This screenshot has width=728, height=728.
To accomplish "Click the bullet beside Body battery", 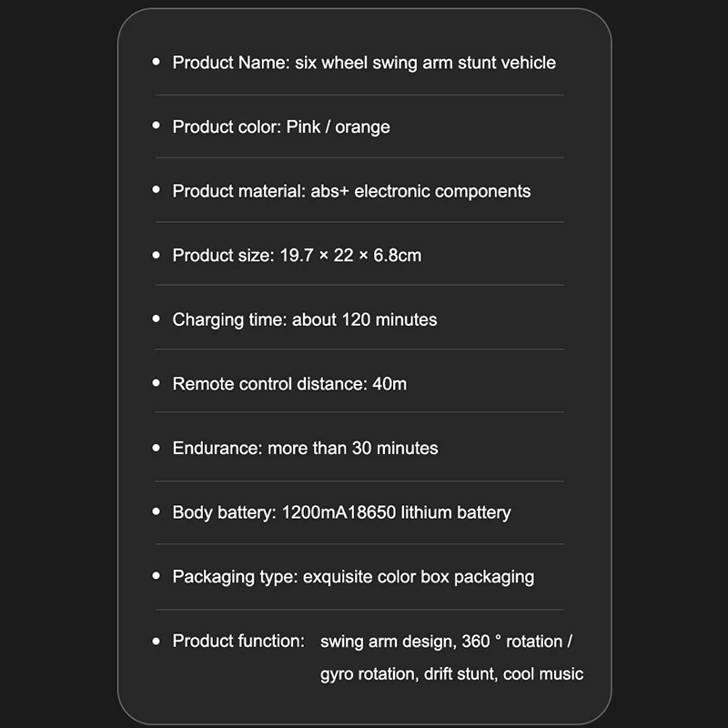I will (x=156, y=511).
